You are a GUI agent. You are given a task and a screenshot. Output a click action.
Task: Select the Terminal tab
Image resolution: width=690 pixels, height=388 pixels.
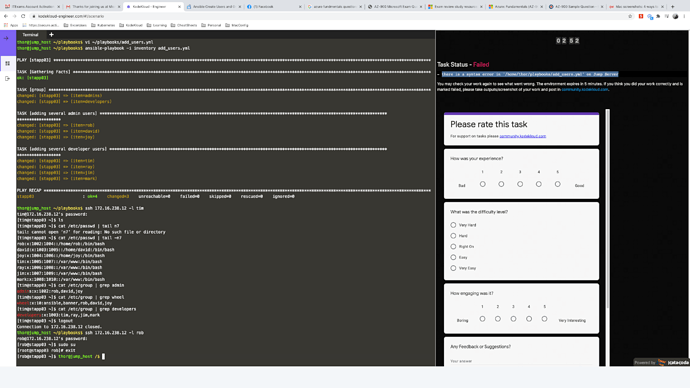(x=30, y=34)
